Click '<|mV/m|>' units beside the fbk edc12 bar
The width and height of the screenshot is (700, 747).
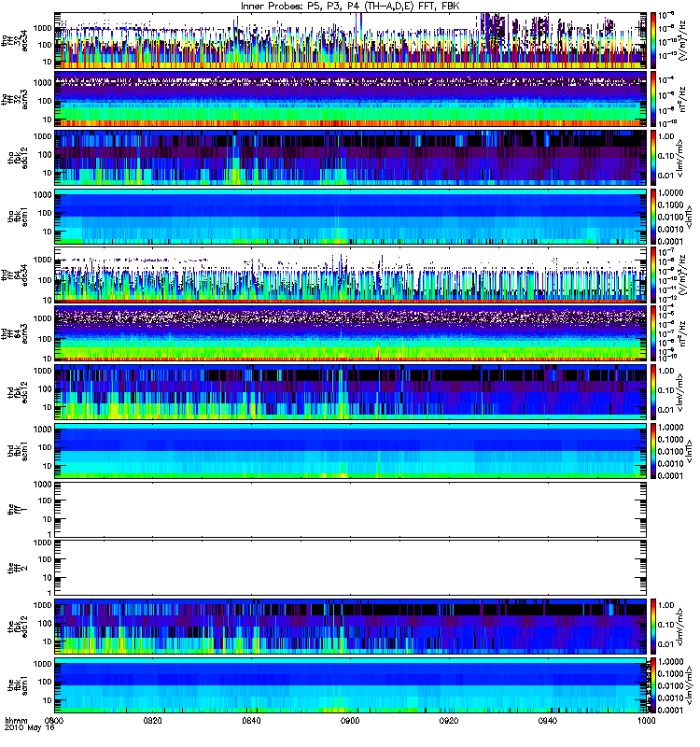point(680,627)
